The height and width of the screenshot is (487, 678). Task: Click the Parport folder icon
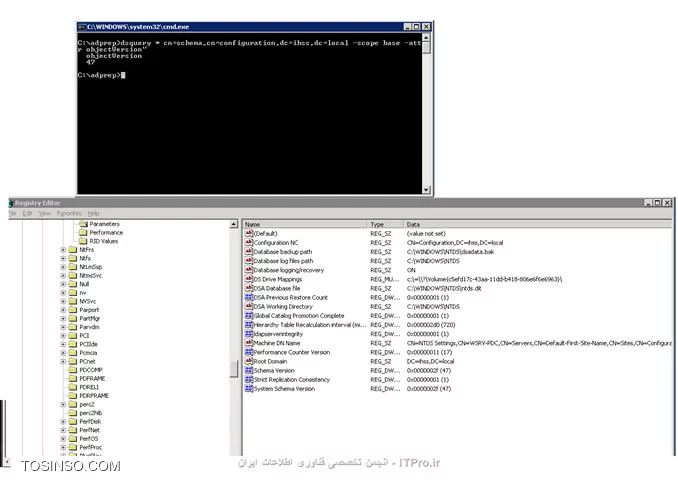coord(73,310)
